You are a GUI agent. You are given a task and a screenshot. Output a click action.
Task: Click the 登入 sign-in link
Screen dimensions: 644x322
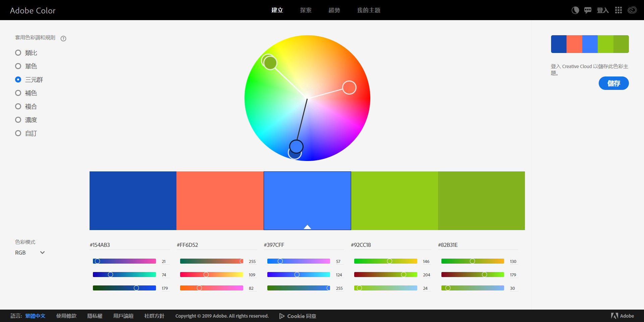click(603, 10)
